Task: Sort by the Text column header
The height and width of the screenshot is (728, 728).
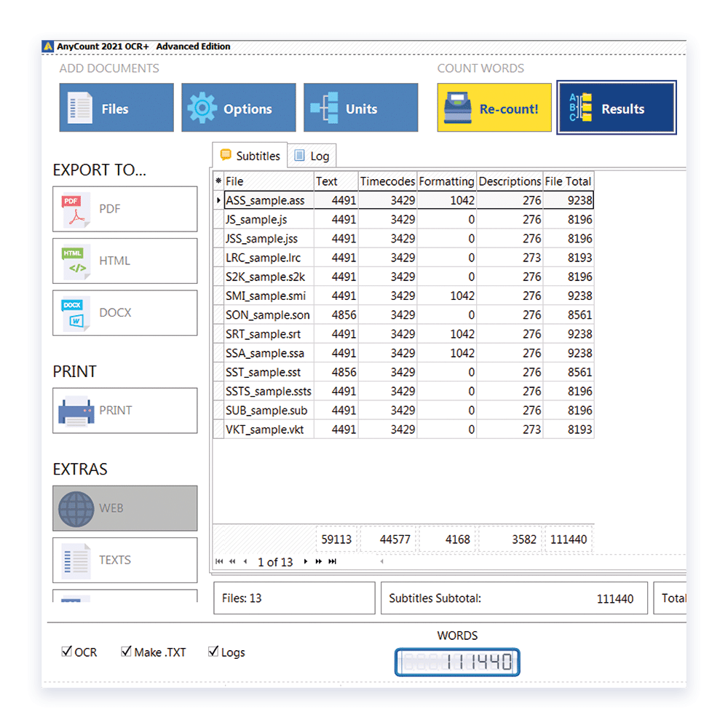Action: point(336,181)
